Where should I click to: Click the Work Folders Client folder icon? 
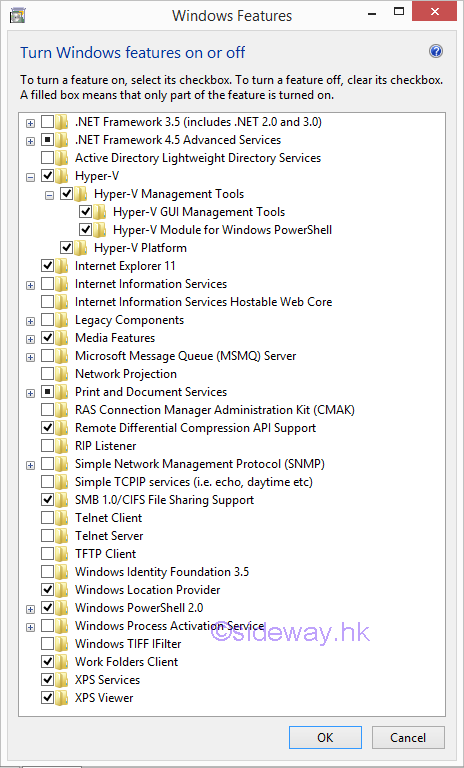point(62,662)
